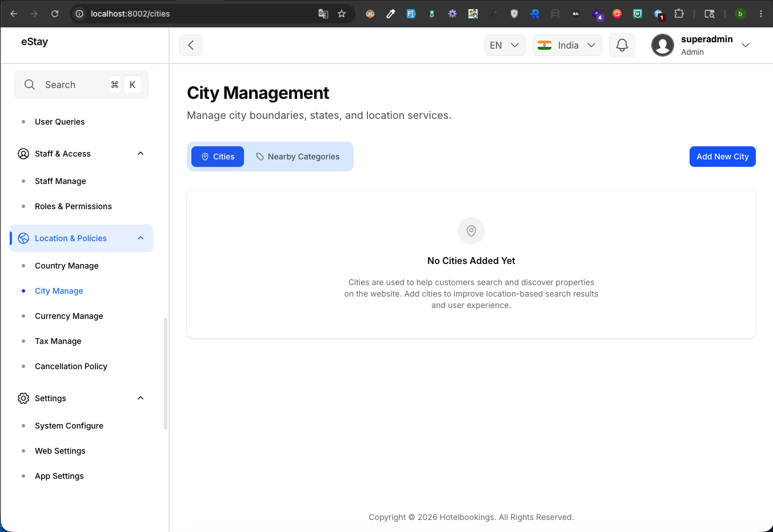
Task: Open the notifications bell
Action: (x=622, y=45)
